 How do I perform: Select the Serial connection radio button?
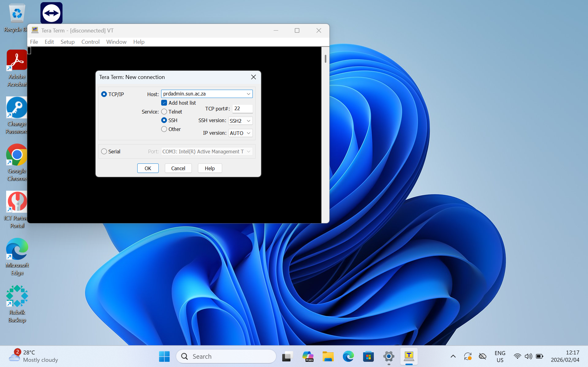(x=104, y=152)
